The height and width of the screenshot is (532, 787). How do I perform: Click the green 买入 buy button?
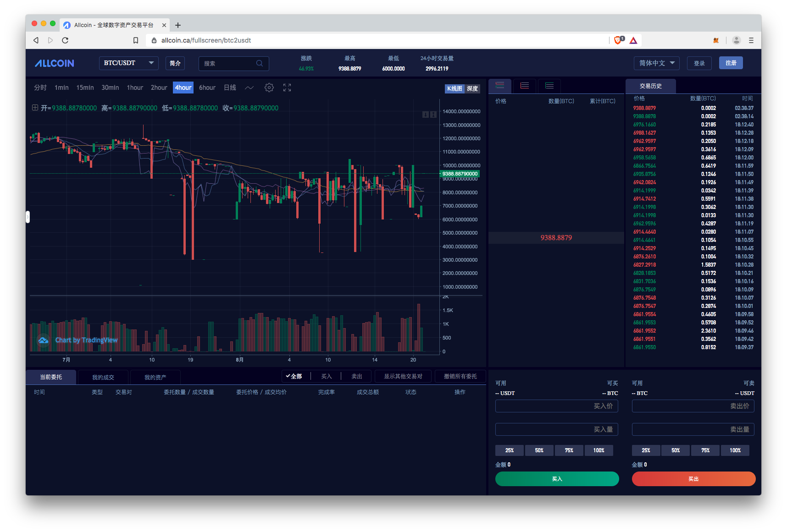(557, 479)
